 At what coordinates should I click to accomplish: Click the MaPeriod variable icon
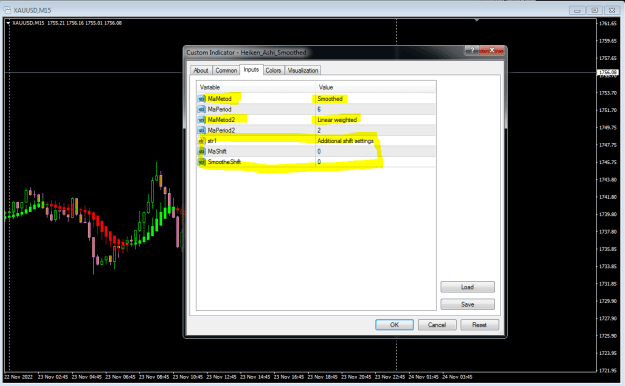tap(202, 109)
